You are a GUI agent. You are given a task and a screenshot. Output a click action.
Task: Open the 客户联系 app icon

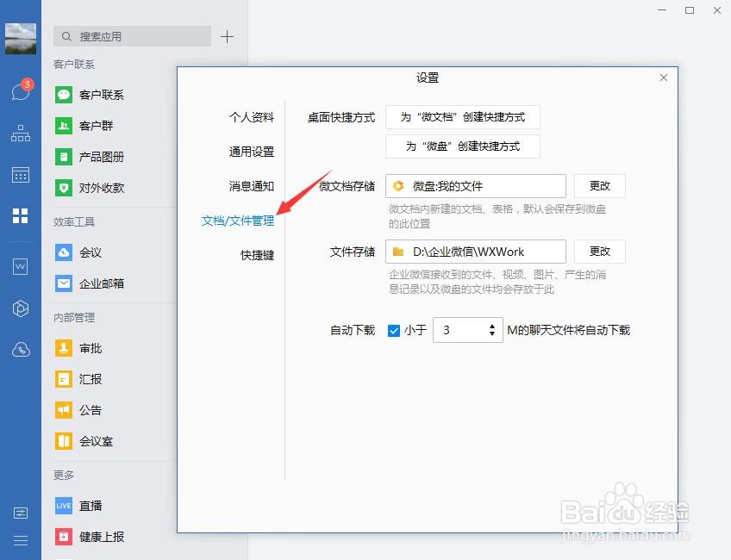tap(64, 95)
